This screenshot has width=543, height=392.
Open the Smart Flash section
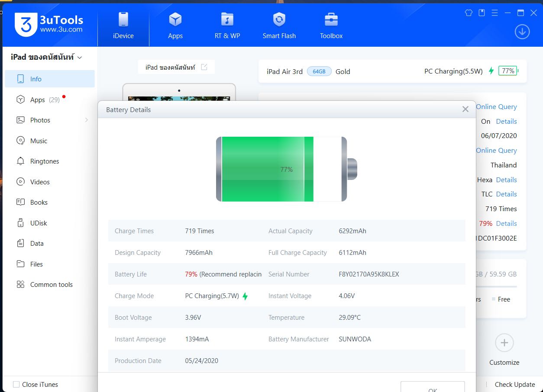pos(279,26)
